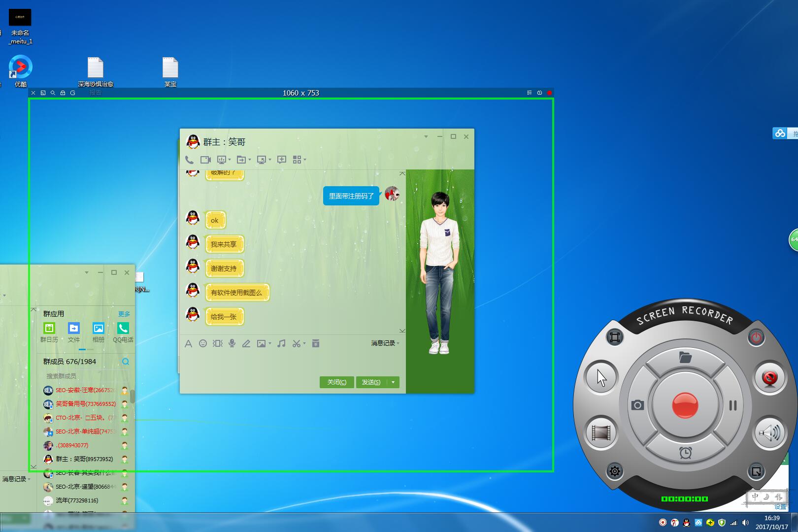Click the red packet wallet icon
Screen dimensions: 798x532
click(316, 343)
